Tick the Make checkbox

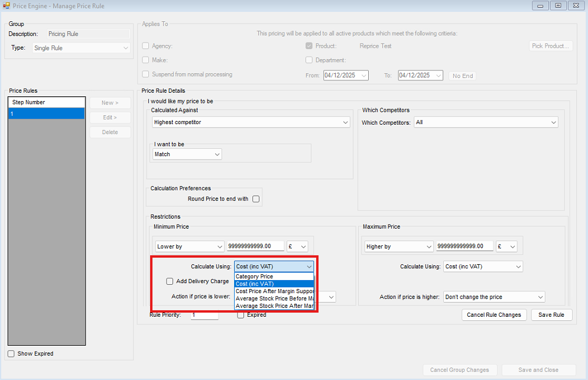click(x=145, y=60)
